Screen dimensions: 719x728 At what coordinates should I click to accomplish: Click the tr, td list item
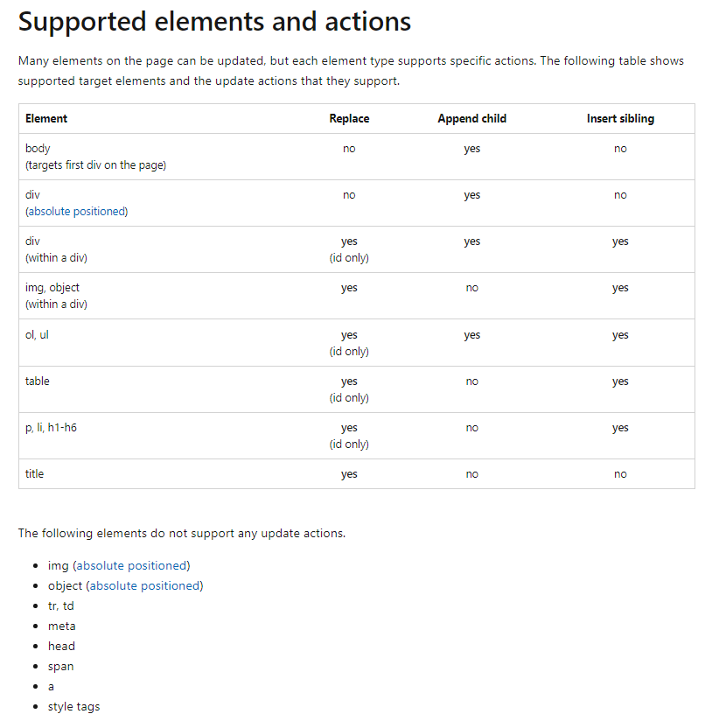61,606
